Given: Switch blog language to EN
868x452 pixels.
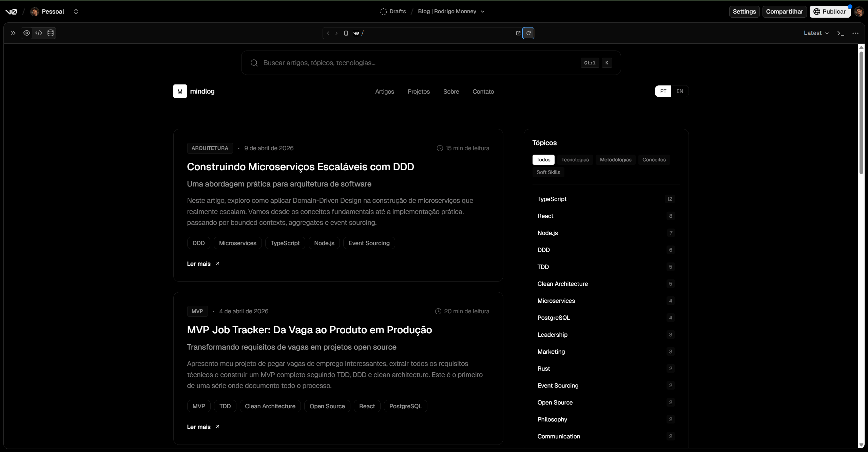Looking at the screenshot, I should [680, 91].
